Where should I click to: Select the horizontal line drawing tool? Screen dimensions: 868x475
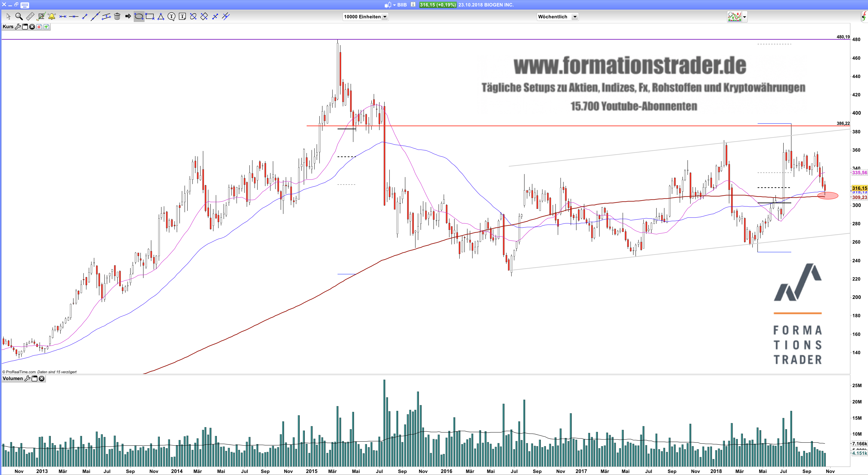74,16
